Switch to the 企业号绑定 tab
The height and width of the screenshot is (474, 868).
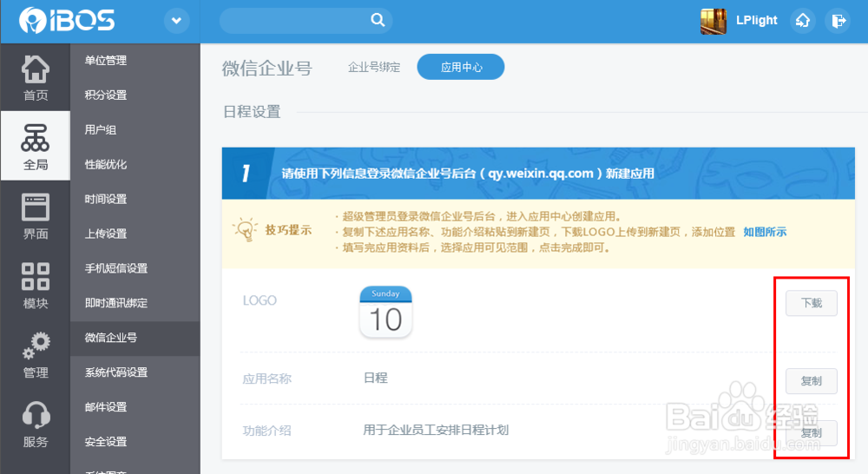pos(374,67)
